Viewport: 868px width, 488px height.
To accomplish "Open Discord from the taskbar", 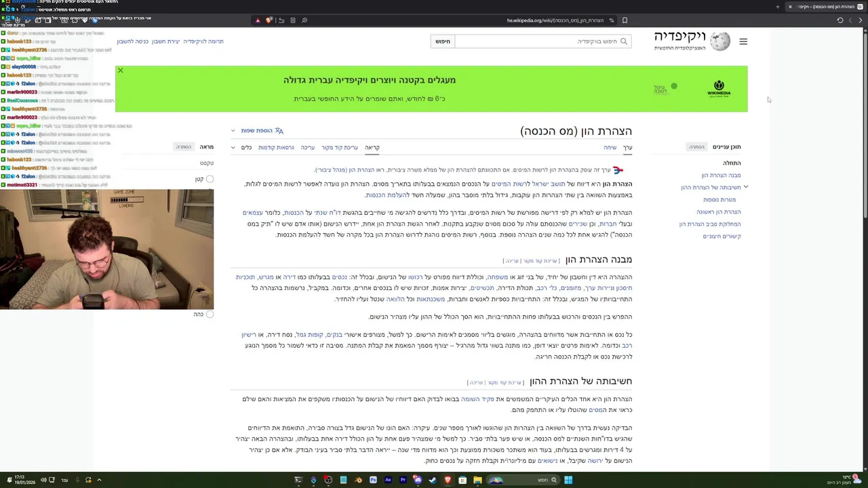I will click(x=418, y=480).
